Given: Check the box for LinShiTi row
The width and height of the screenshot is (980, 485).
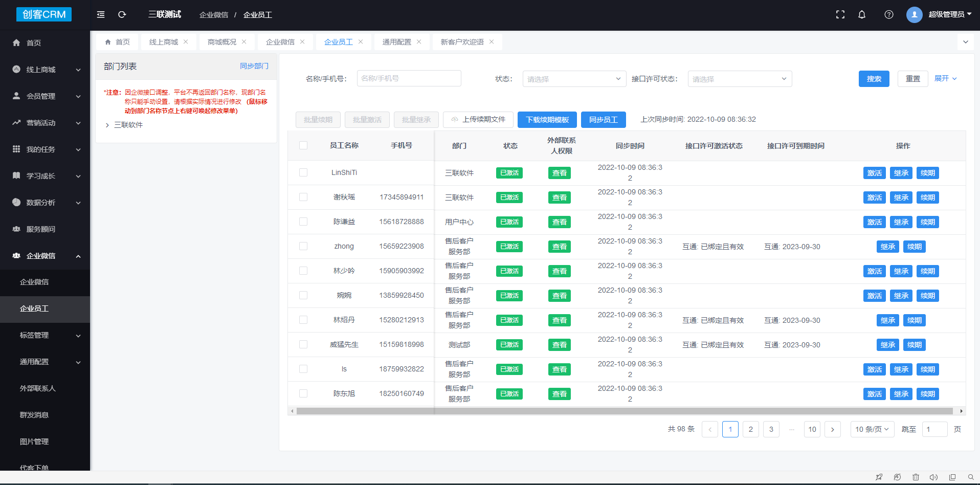Looking at the screenshot, I should point(303,172).
